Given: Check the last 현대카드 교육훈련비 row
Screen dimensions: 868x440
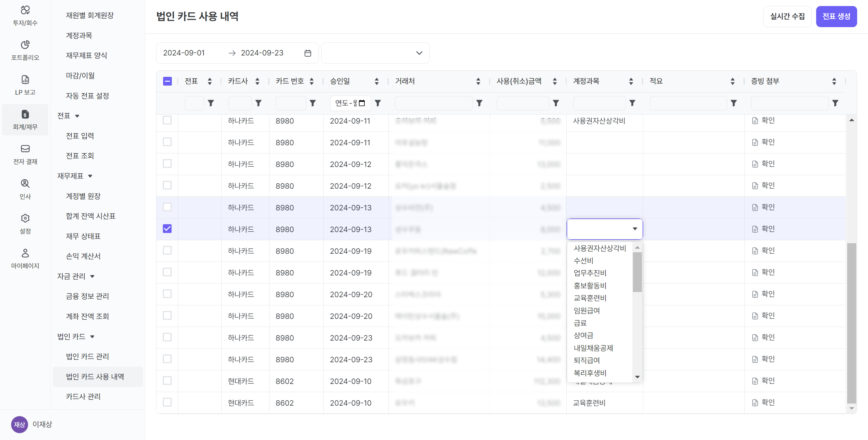Looking at the screenshot, I should (167, 402).
